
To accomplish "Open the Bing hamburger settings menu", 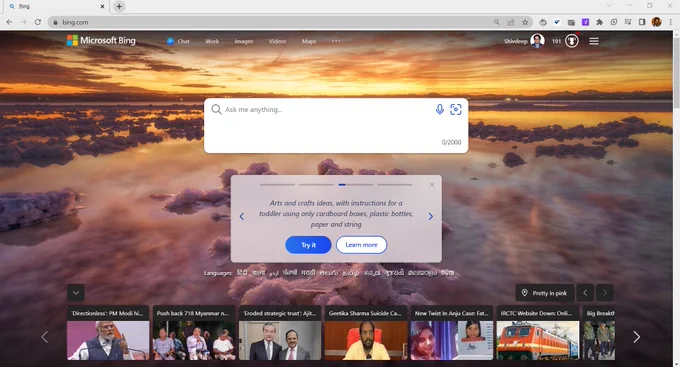I will pyautogui.click(x=594, y=41).
